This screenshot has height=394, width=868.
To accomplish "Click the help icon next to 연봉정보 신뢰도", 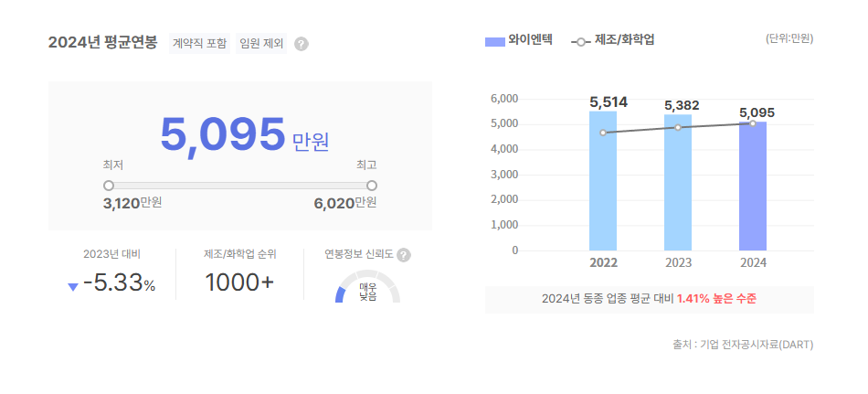I will (404, 255).
